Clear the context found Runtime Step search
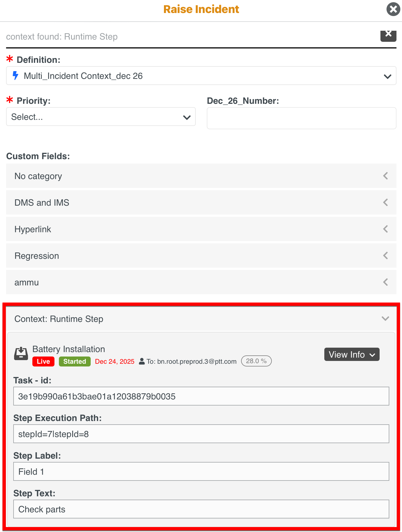 388,35
